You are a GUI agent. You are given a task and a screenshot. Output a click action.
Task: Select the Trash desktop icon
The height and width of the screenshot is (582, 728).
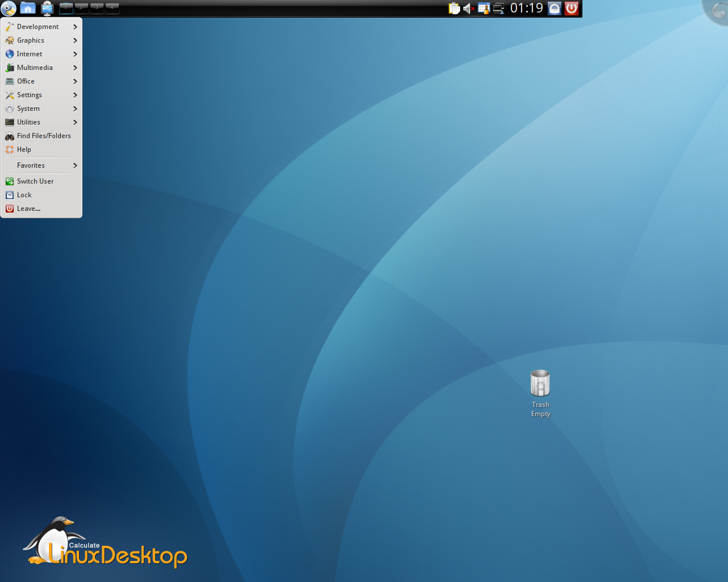(x=540, y=393)
